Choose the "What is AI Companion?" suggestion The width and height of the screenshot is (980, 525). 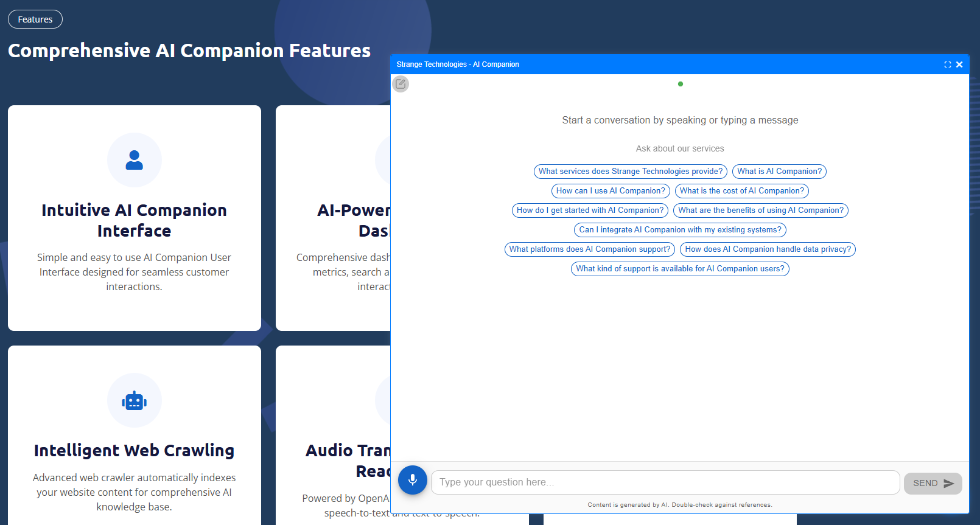(779, 172)
